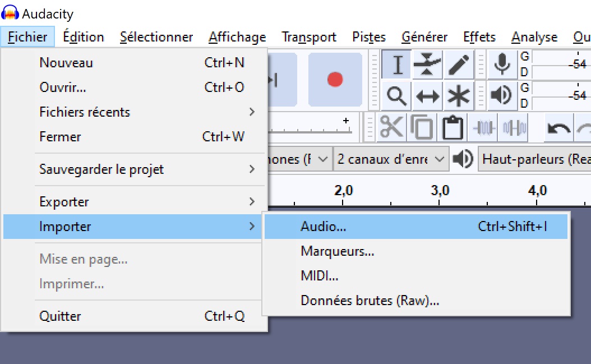
Task: Click the 3,0 mark on timeline ruler
Action: coord(440,191)
